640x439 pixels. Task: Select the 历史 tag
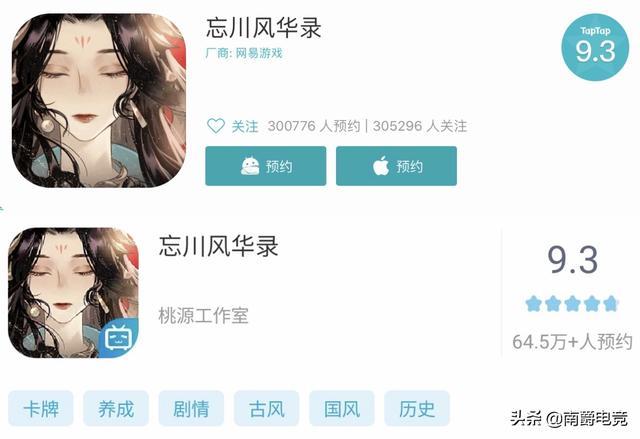[417, 408]
